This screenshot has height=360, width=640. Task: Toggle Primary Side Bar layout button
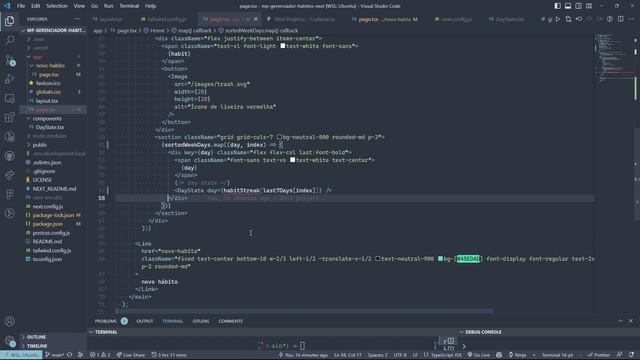(558, 6)
